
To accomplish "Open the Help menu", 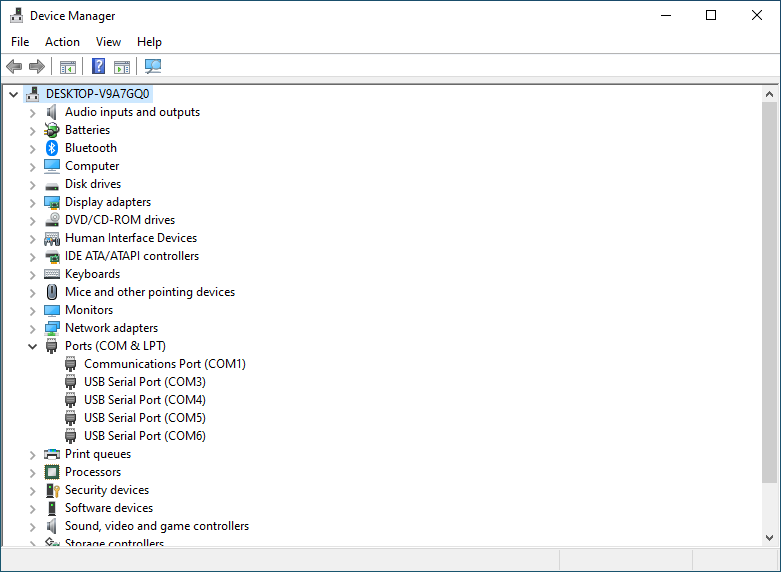I will point(149,42).
